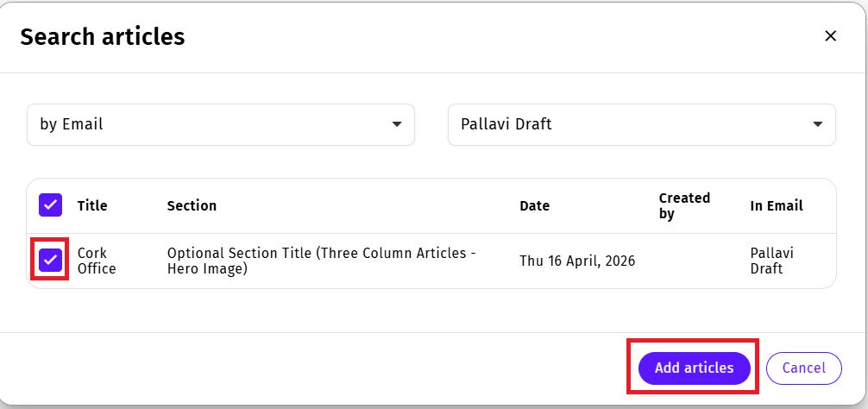868x409 pixels.
Task: Click the 'Optional Section Title' section text
Action: tap(321, 261)
